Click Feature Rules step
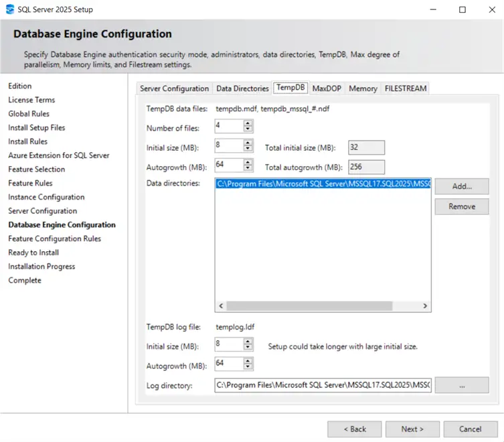Image resolution: width=504 pixels, height=442 pixels. 30,183
